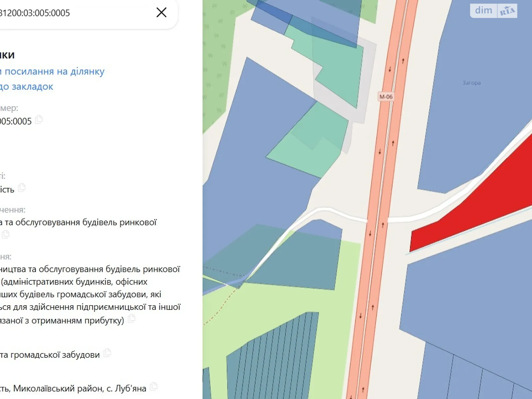
Task: Click the M-06 road label
Action: tap(386, 97)
